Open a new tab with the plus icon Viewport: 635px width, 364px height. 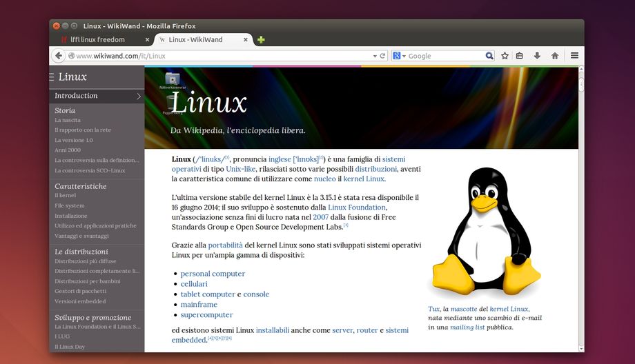(261, 40)
